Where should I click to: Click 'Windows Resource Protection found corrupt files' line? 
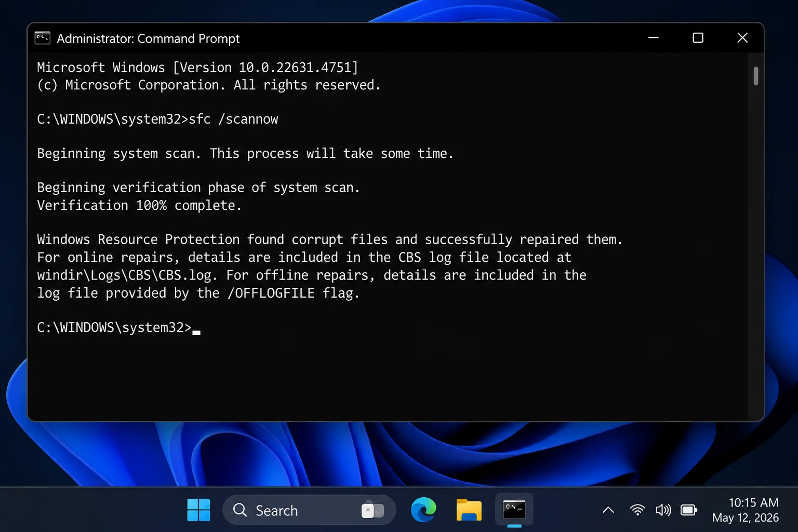[x=330, y=240]
